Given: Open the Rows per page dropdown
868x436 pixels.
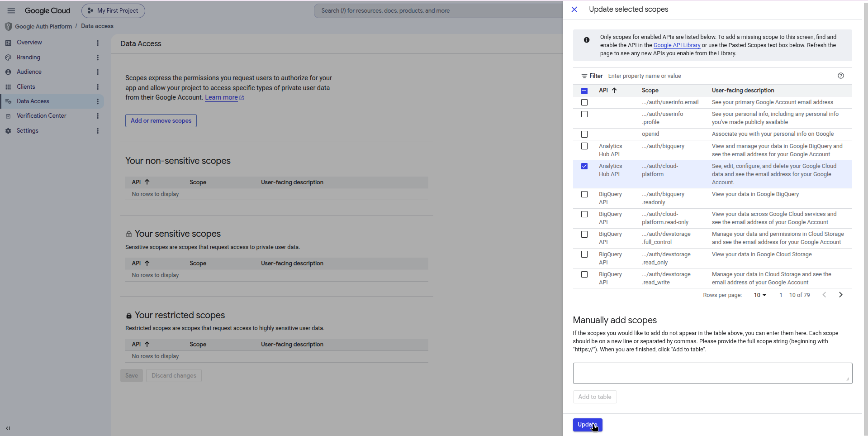Looking at the screenshot, I should tap(760, 295).
